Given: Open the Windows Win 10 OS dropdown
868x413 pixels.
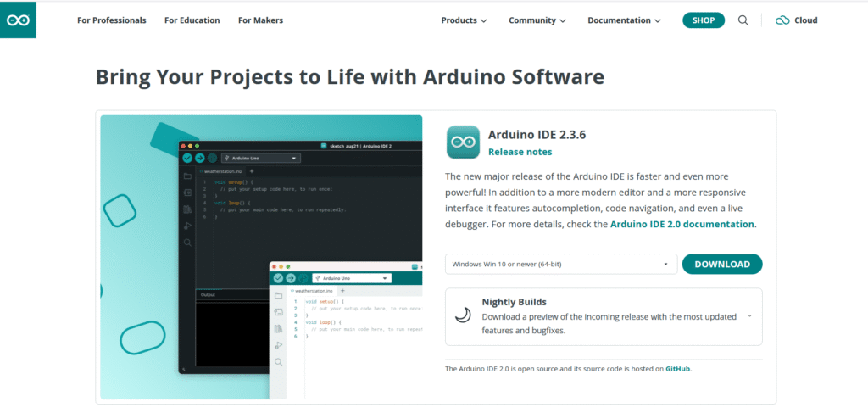Looking at the screenshot, I should coord(561,264).
